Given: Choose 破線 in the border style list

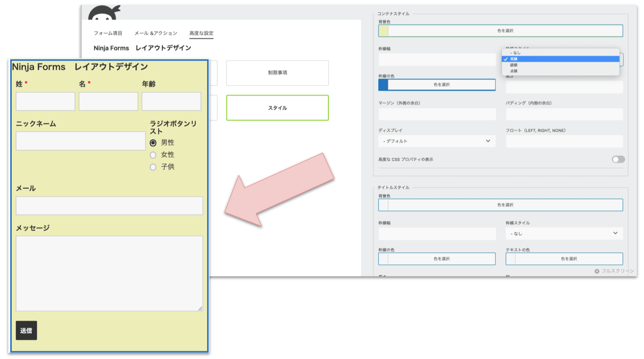Looking at the screenshot, I should point(513,65).
